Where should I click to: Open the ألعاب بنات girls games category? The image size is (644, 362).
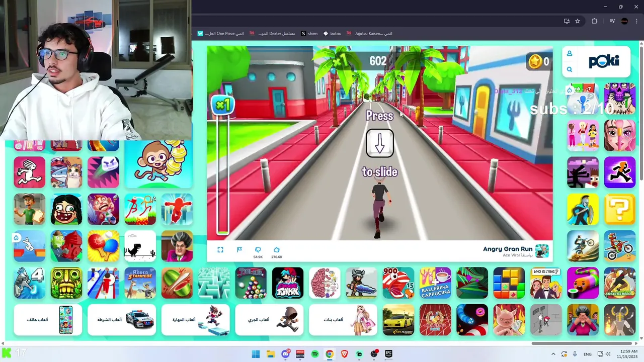point(343,320)
